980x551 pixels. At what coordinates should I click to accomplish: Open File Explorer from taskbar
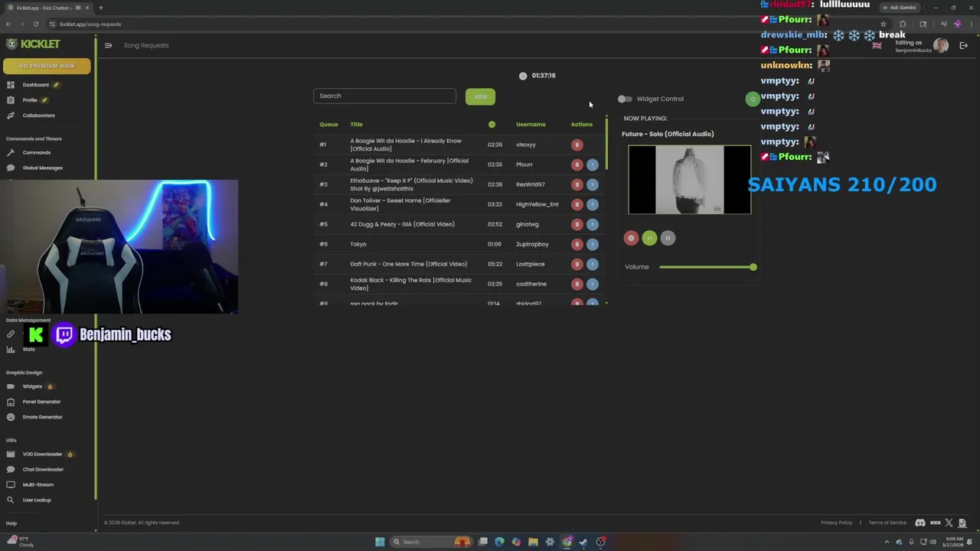pyautogui.click(x=533, y=542)
